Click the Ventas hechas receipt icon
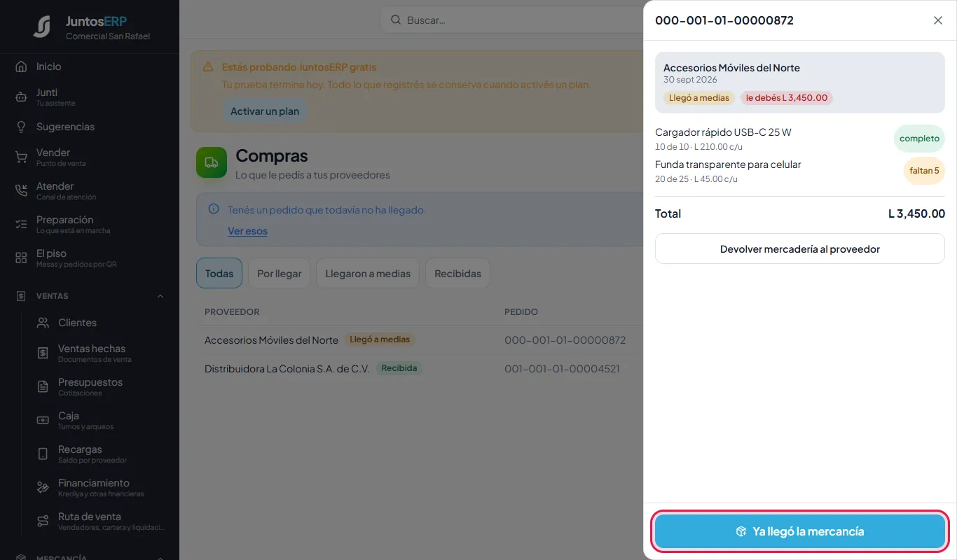This screenshot has height=560, width=957. pos(43,353)
